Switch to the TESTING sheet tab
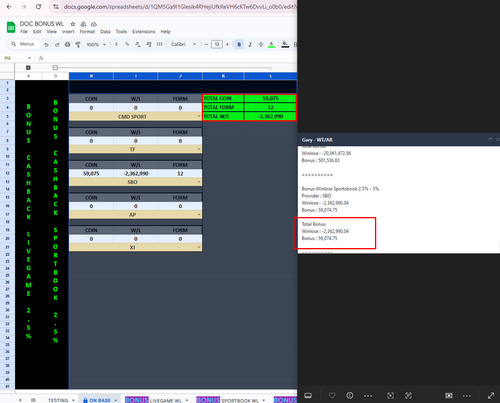The image size is (500, 403). click(x=58, y=400)
